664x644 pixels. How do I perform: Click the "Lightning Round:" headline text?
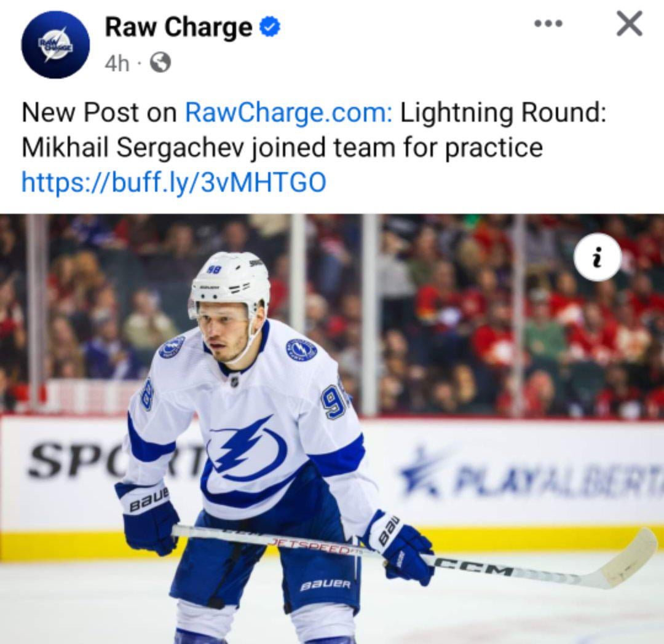click(x=504, y=113)
